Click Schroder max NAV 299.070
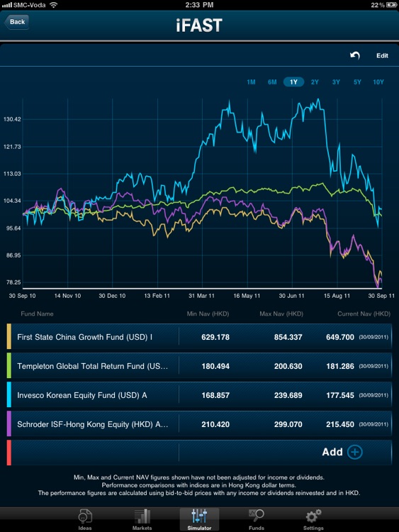The width and height of the screenshot is (399, 532). click(x=288, y=424)
